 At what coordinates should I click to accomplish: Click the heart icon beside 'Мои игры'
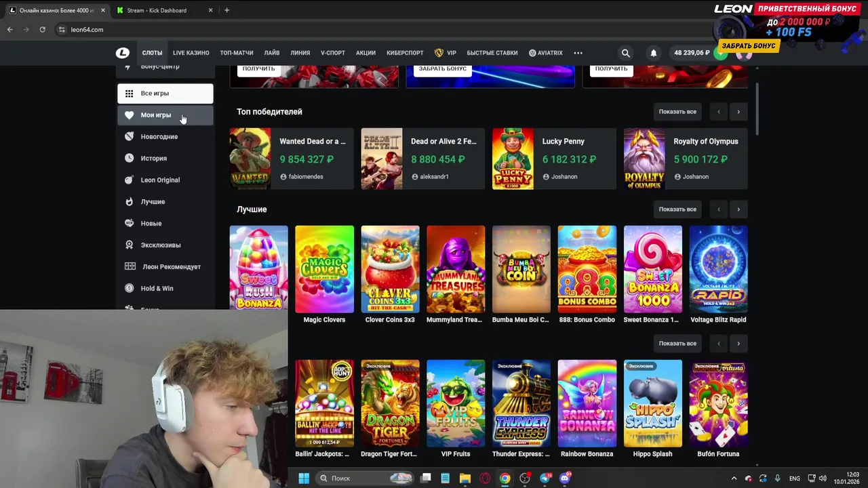click(129, 115)
